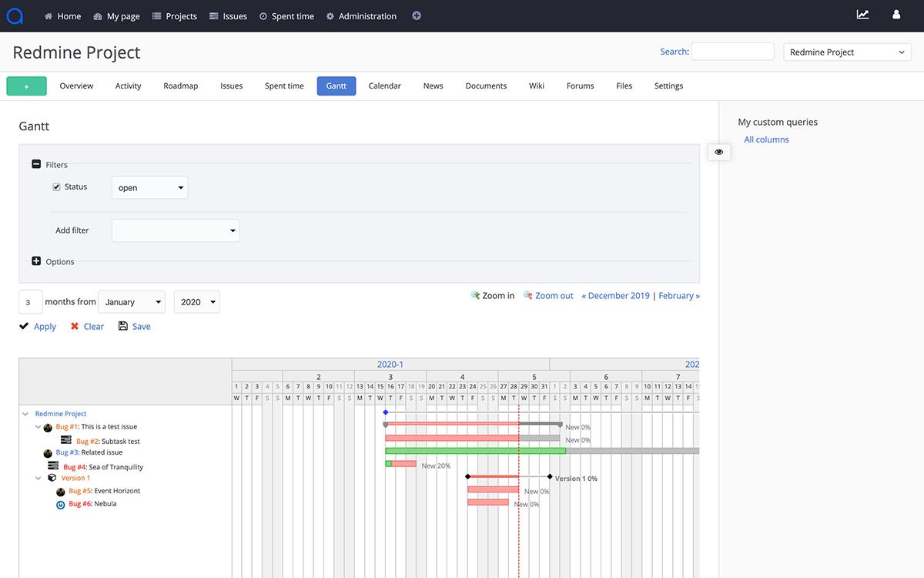
Task: Open My page in the top menu
Action: pyautogui.click(x=117, y=16)
